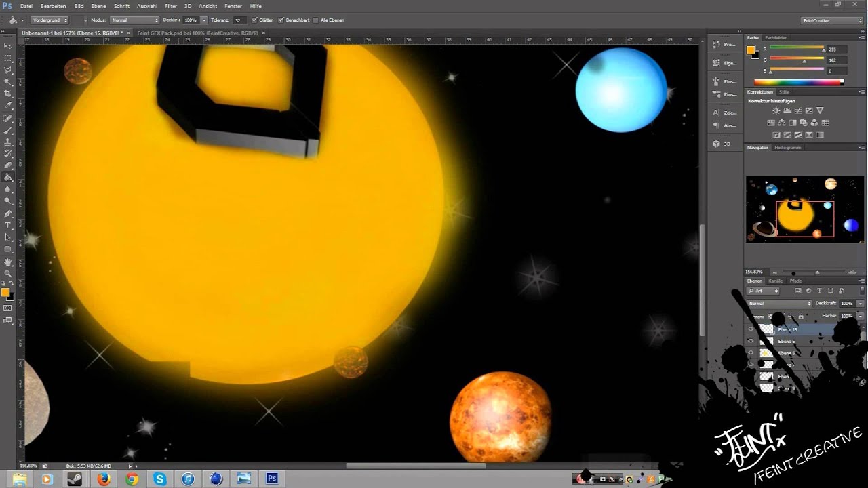
Task: Open the Navigator panel options menu
Action: coord(861,147)
